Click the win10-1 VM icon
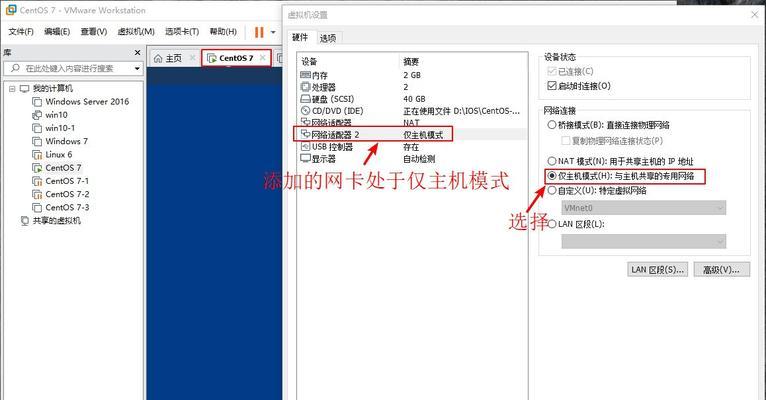Screen dimensions: 766x400 [37, 128]
